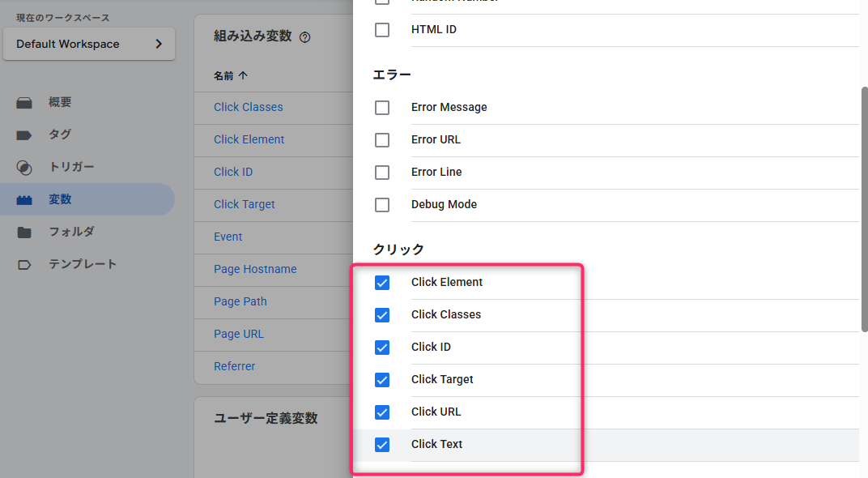Open the Click Classes variable link
The image size is (868, 478).
pyautogui.click(x=248, y=107)
